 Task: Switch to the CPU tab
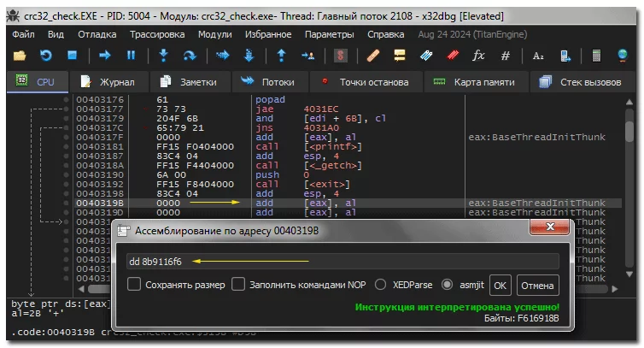pyautogui.click(x=38, y=82)
